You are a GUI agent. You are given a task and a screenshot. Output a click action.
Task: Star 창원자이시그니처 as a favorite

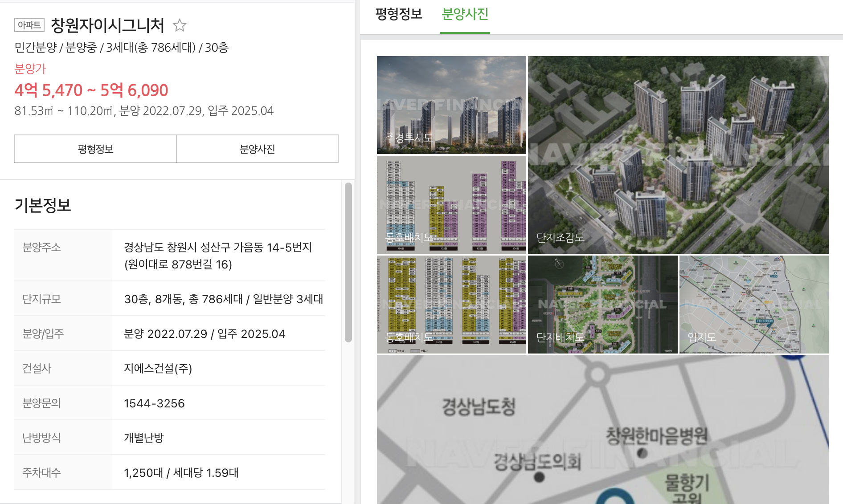(180, 25)
